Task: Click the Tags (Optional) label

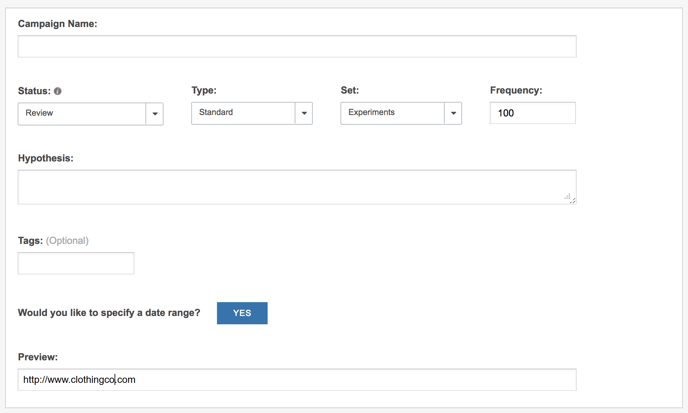Action: (x=53, y=241)
